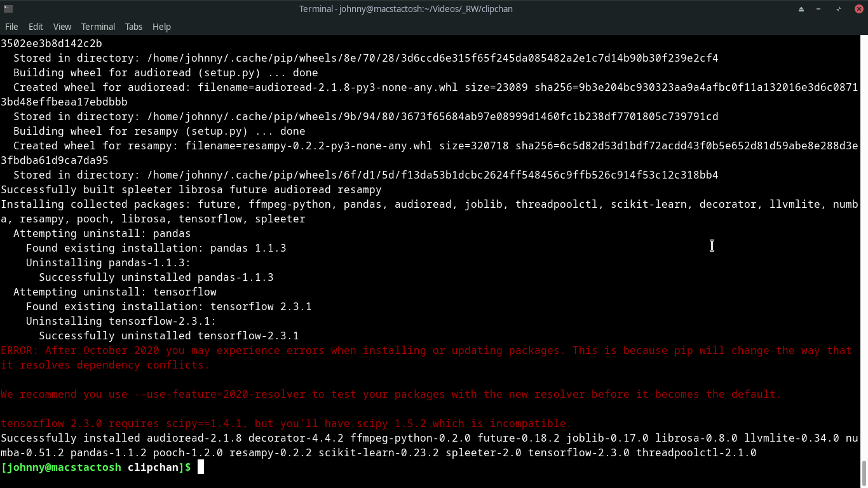Click the roll-up shade window icon

pyautogui.click(x=801, y=9)
